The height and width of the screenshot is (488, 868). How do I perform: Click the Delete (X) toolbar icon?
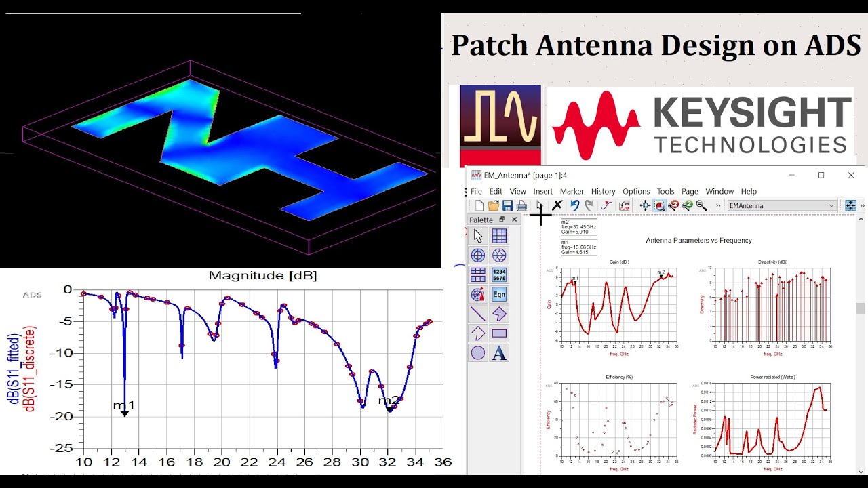[x=557, y=205]
